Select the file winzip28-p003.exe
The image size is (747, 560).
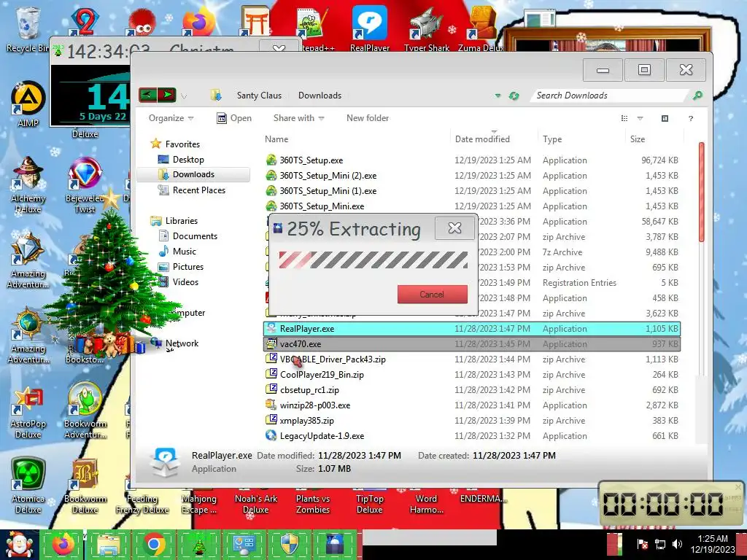pyautogui.click(x=472, y=405)
